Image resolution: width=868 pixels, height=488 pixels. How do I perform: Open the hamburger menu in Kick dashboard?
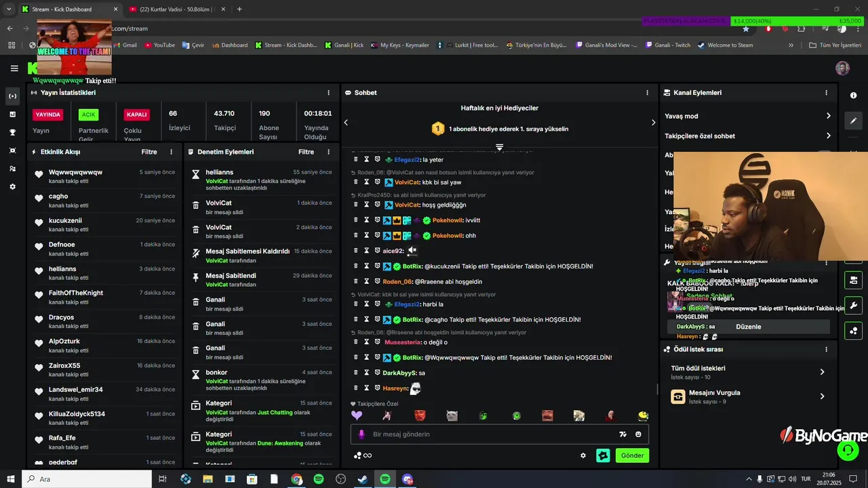coord(14,68)
